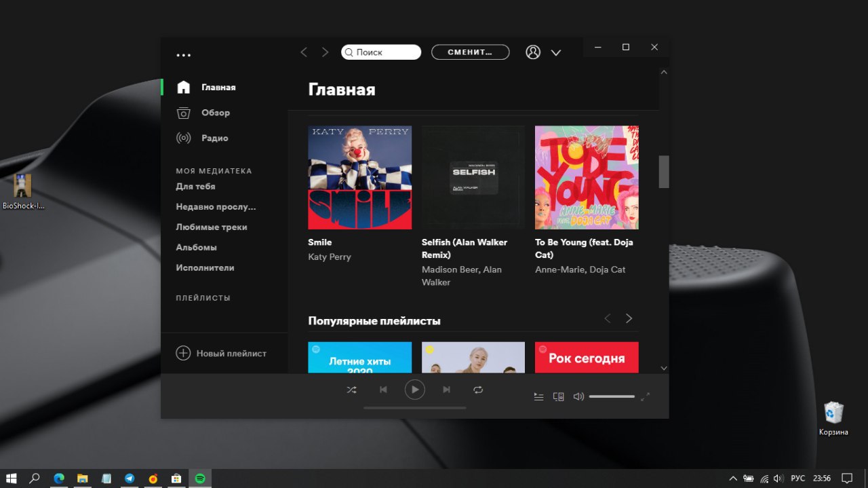
Task: Open the three-dots Spotify menu
Action: pos(183,56)
